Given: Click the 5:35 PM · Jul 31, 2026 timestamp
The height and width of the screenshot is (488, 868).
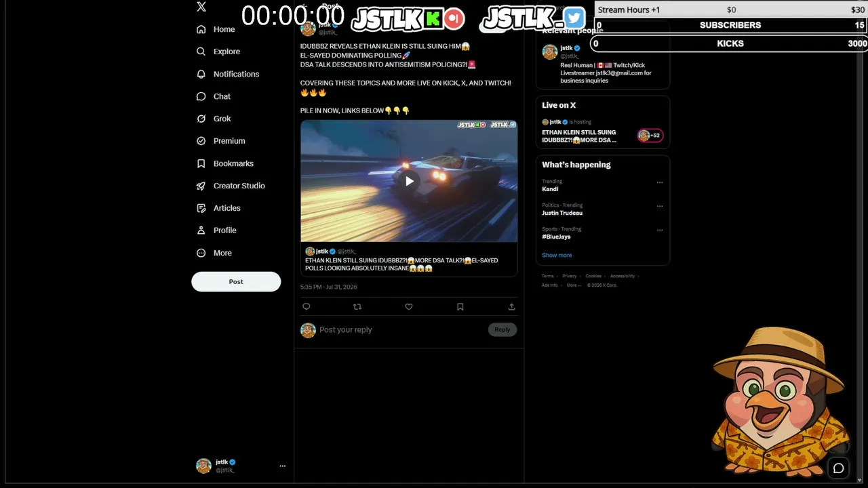Looking at the screenshot, I should [329, 287].
